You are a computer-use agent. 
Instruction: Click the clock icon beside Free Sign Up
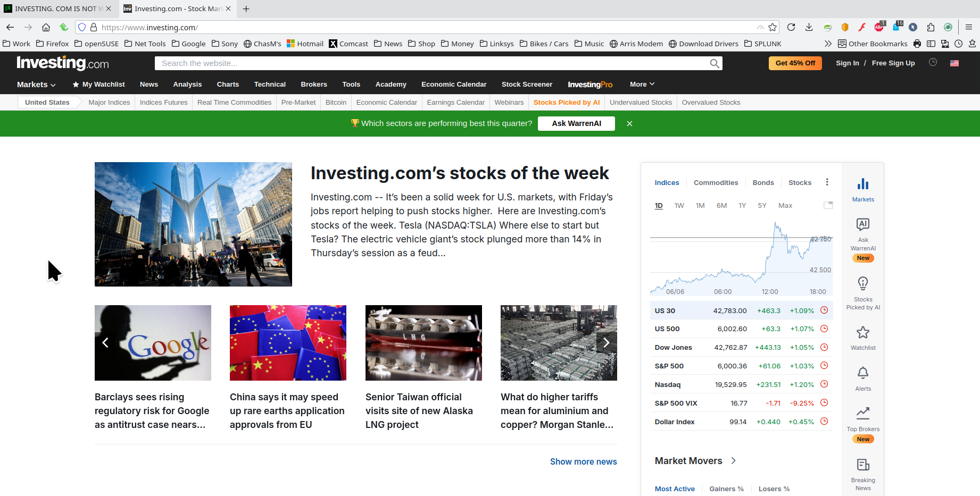coord(933,62)
